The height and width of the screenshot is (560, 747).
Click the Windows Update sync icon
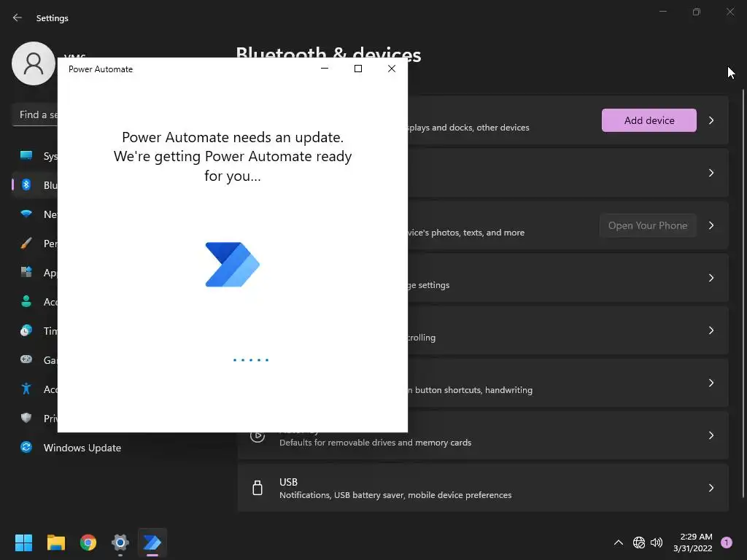coord(26,447)
